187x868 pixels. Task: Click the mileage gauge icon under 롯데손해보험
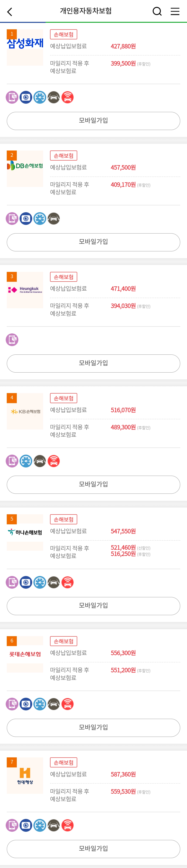(x=40, y=704)
